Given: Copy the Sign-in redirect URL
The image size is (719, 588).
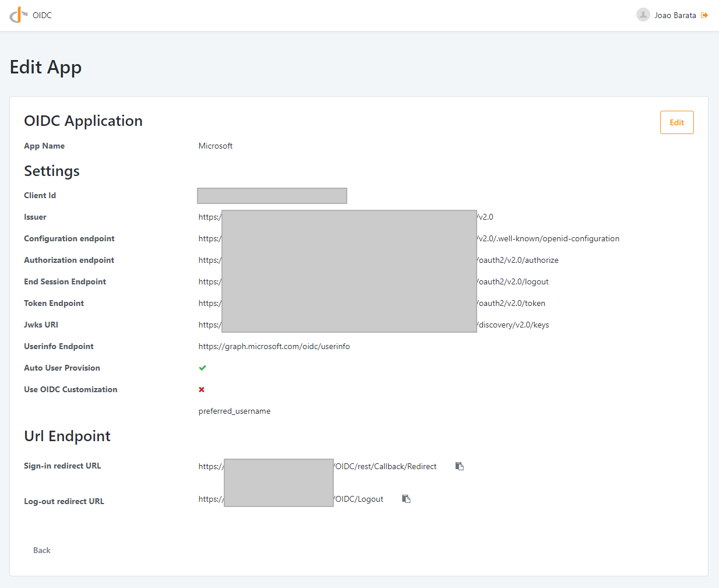Looking at the screenshot, I should tap(459, 466).
